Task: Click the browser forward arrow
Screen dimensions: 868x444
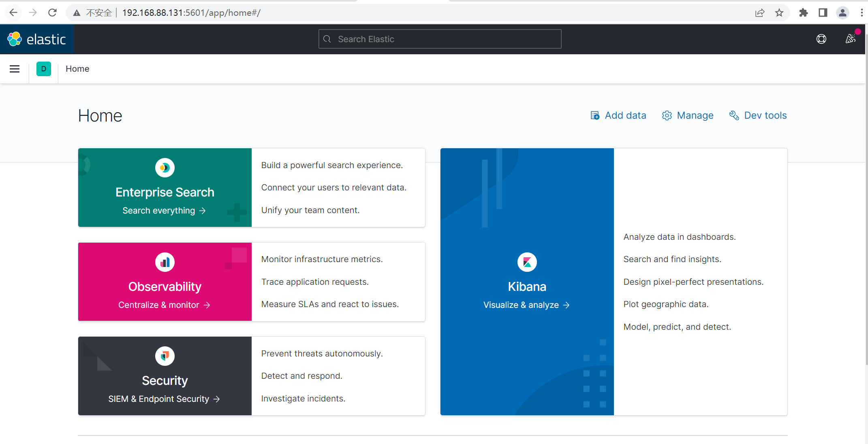Action: coord(33,13)
